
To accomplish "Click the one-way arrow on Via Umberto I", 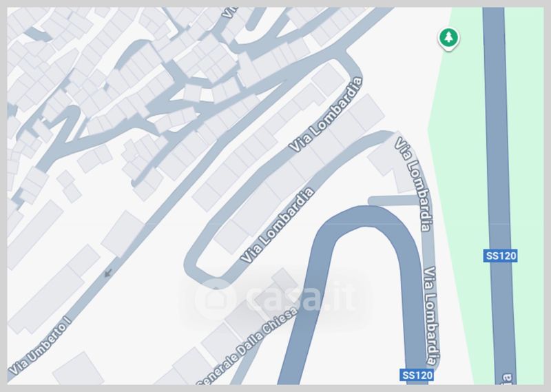I will click(x=108, y=272).
